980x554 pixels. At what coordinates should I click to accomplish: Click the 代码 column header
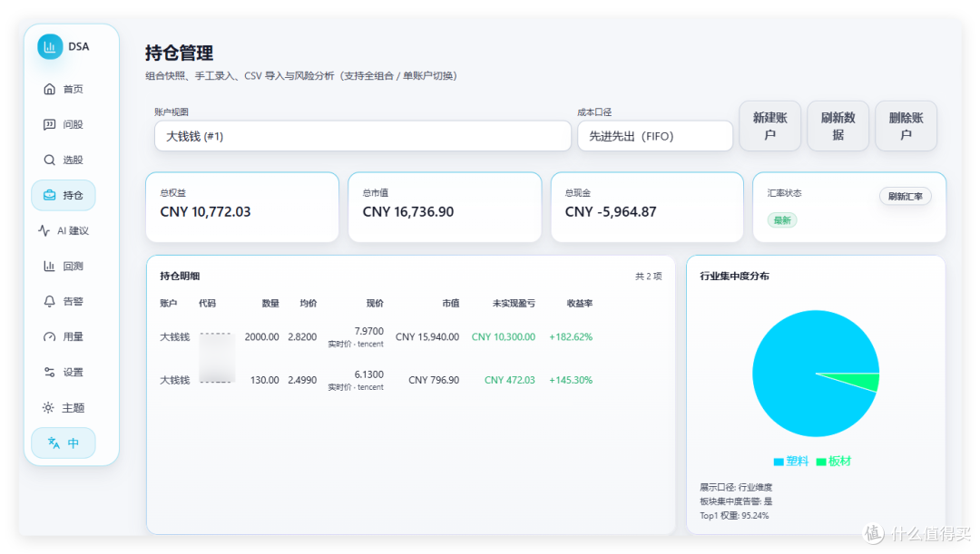click(208, 303)
